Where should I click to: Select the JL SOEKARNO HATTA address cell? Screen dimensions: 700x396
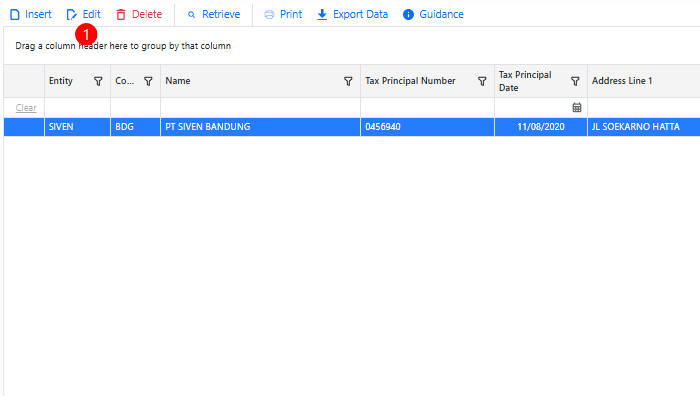644,127
